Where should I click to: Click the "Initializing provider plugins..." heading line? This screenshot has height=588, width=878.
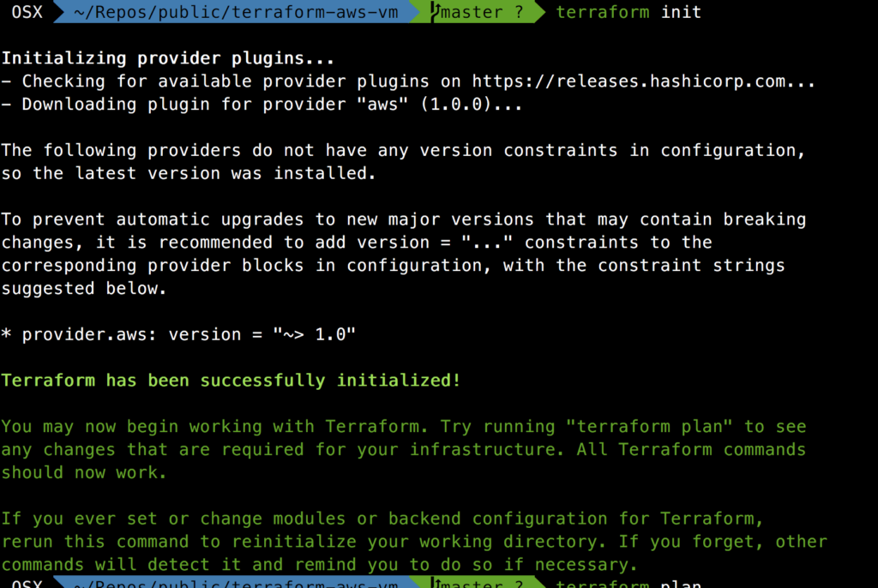click(167, 59)
